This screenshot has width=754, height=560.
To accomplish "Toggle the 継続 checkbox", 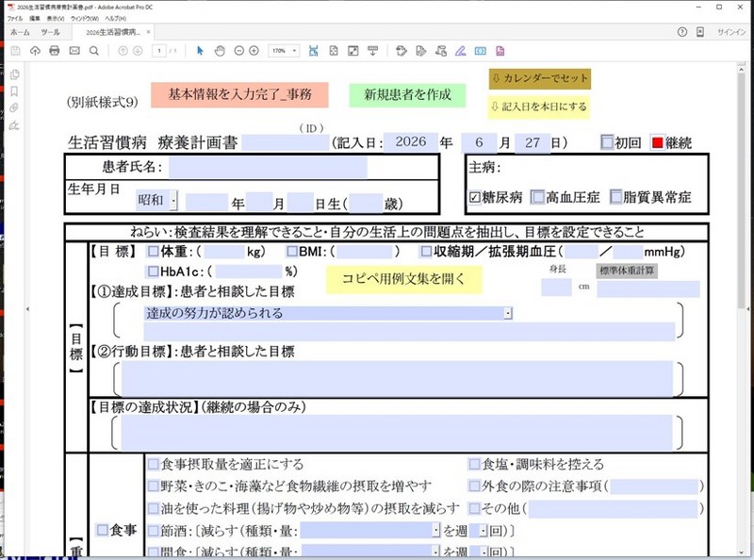I will 657,142.
